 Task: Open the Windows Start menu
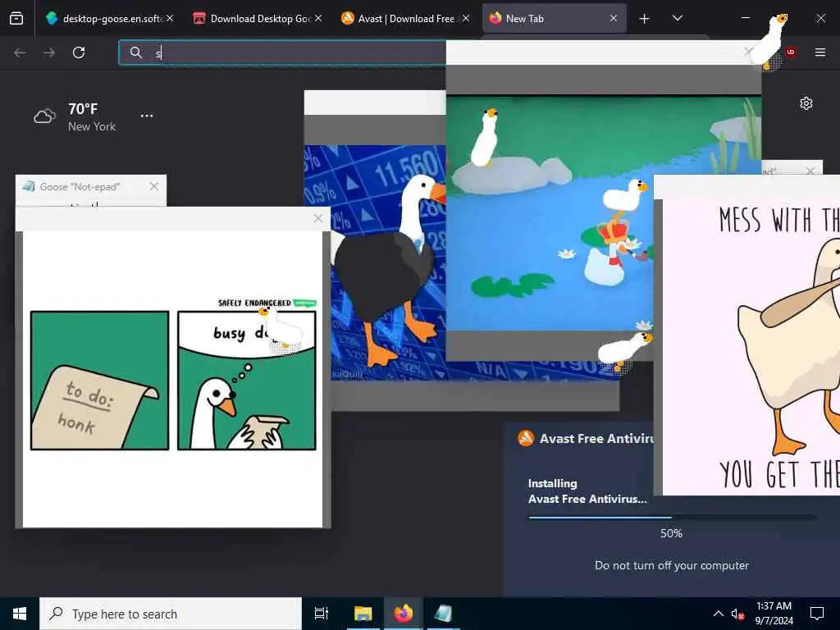20,614
